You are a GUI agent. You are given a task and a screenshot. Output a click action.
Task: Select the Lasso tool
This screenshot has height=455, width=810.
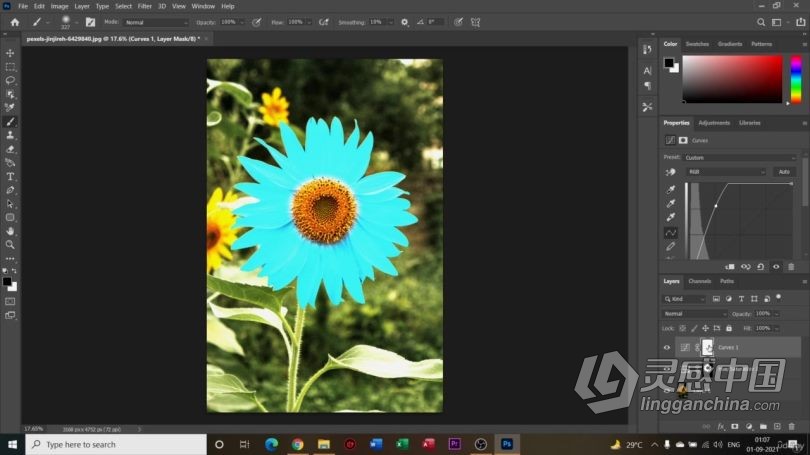pos(10,80)
